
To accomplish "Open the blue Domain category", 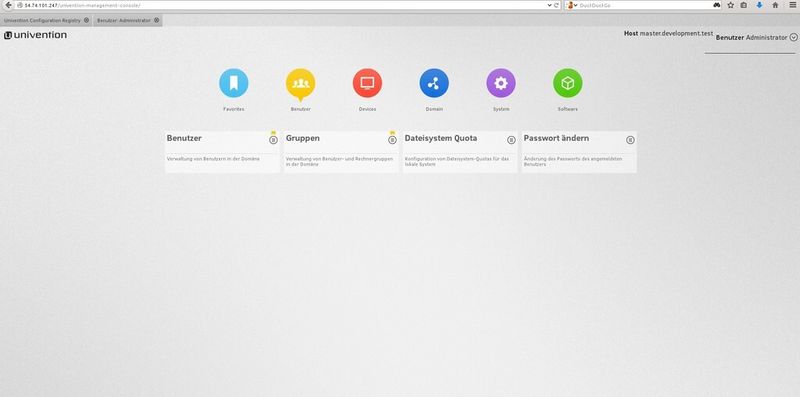I will click(x=434, y=83).
